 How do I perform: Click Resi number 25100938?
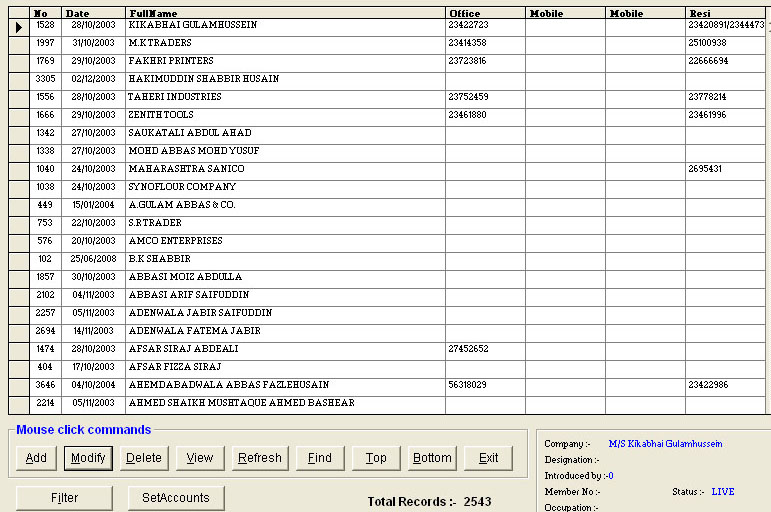[707, 43]
